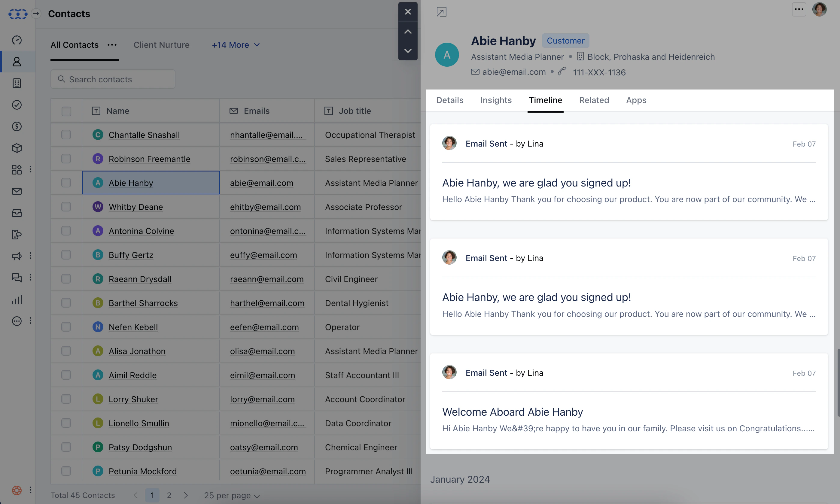The height and width of the screenshot is (504, 840).
Task: Click the app logo icon
Action: 18,14
